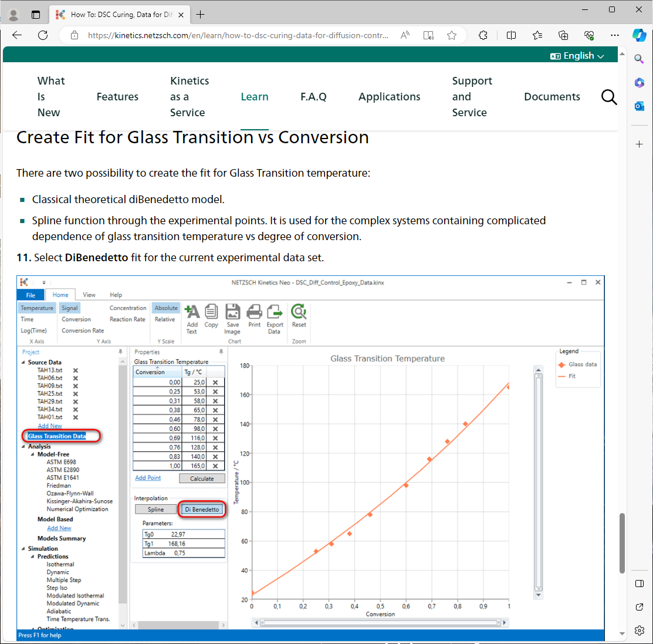Click the page's vertical scrollbar thumb

(x=622, y=543)
